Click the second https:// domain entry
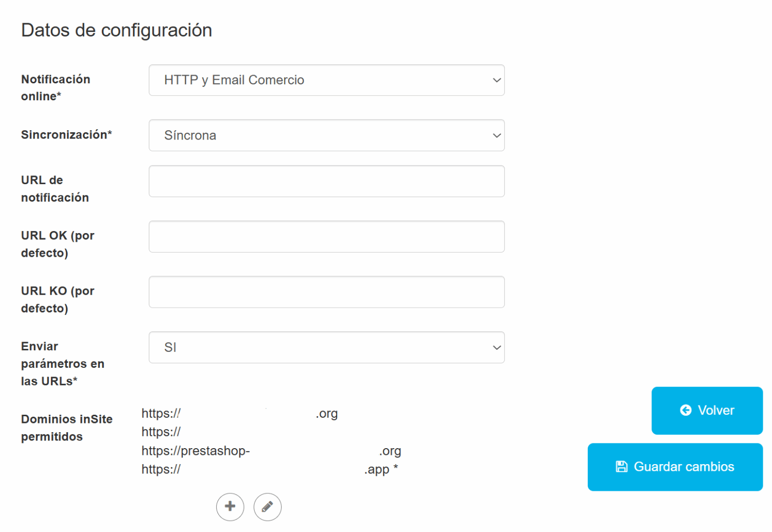772x532 pixels. pyautogui.click(x=161, y=432)
